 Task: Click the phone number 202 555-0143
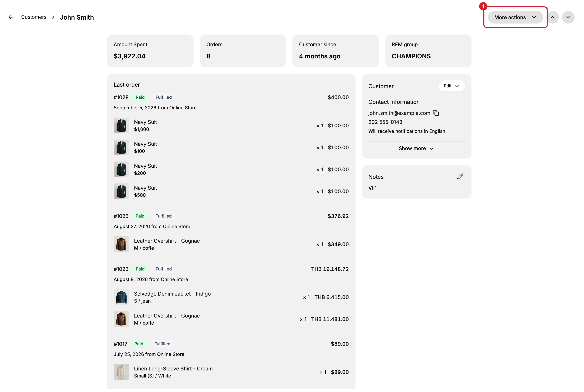point(385,122)
